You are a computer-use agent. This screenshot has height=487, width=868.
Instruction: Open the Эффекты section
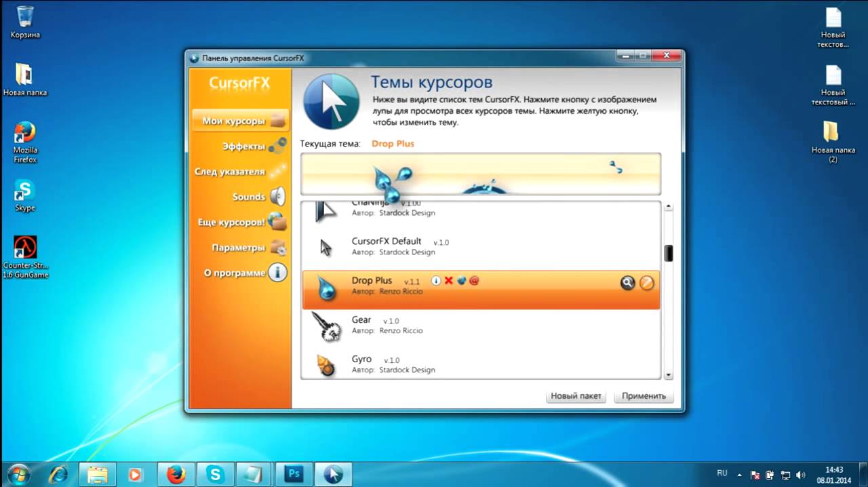click(x=254, y=146)
